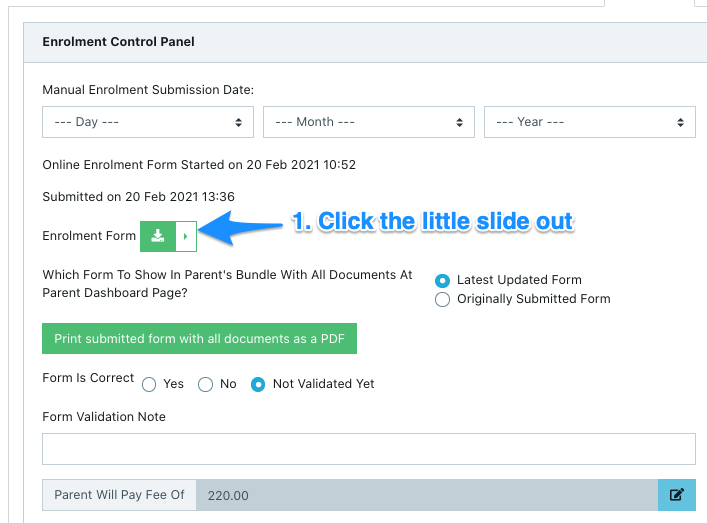
Task: Mark Form Is Correct as No
Action: pyautogui.click(x=206, y=384)
